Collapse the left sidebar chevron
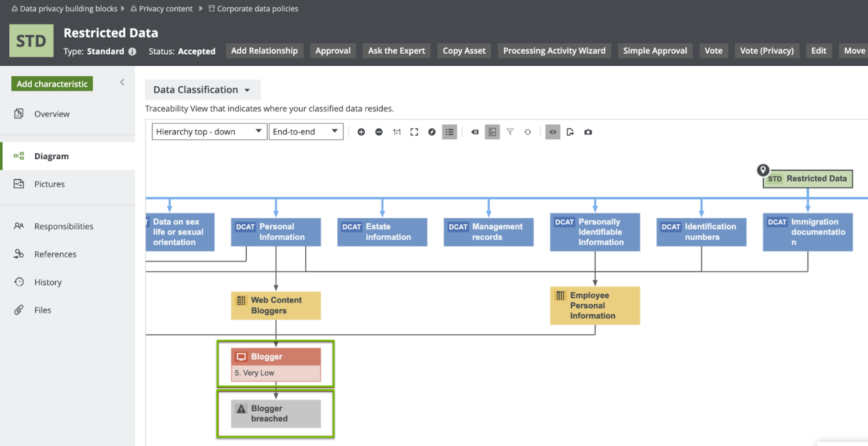 pyautogui.click(x=122, y=82)
